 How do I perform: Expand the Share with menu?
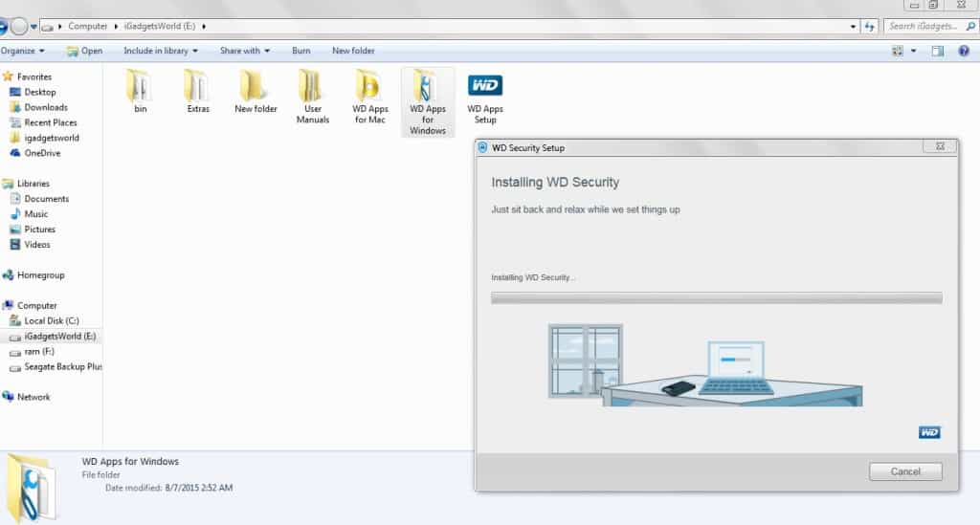coord(244,51)
